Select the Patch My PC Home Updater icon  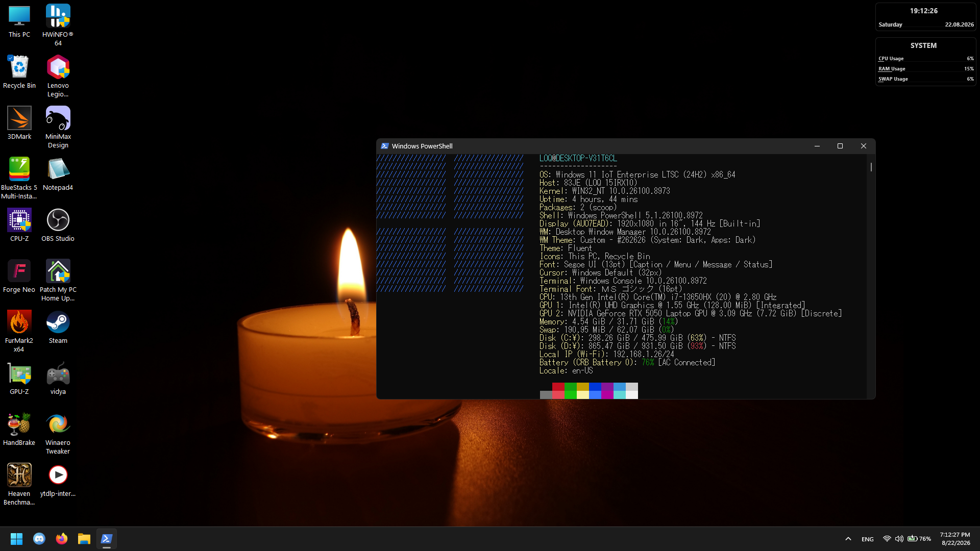[58, 281]
